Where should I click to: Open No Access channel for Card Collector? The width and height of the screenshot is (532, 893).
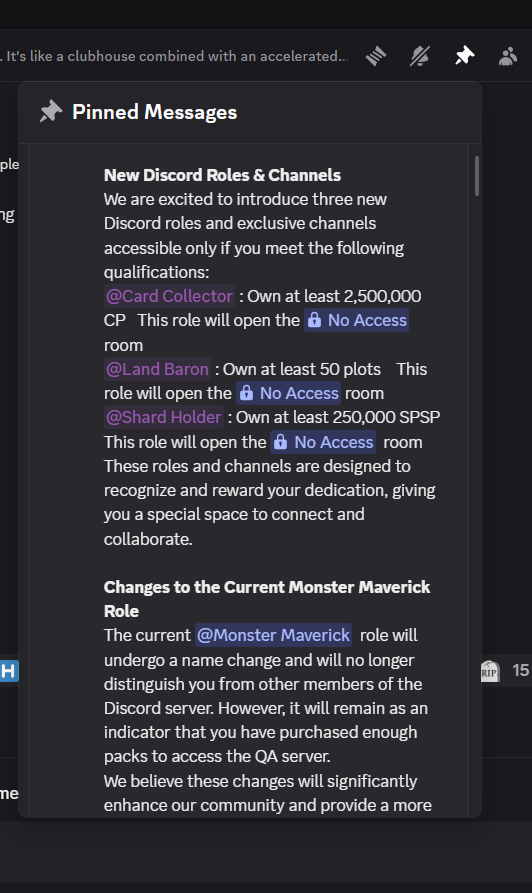click(357, 320)
